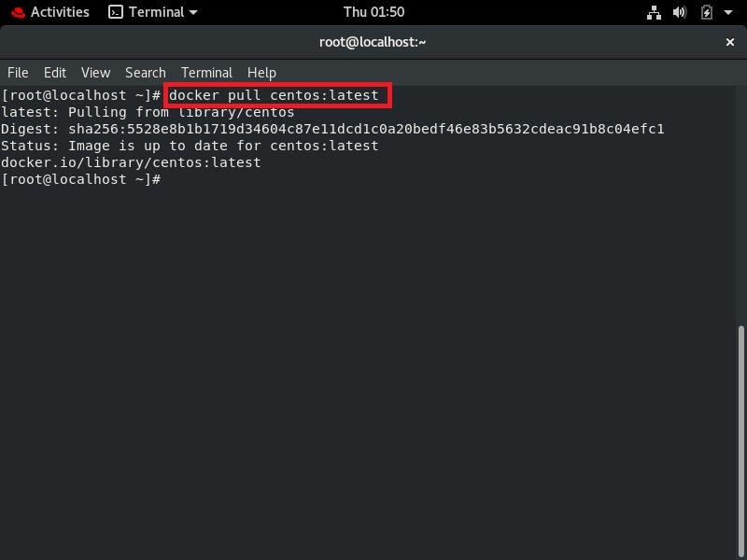Expand the Terminal app menu arrow

coord(193,13)
